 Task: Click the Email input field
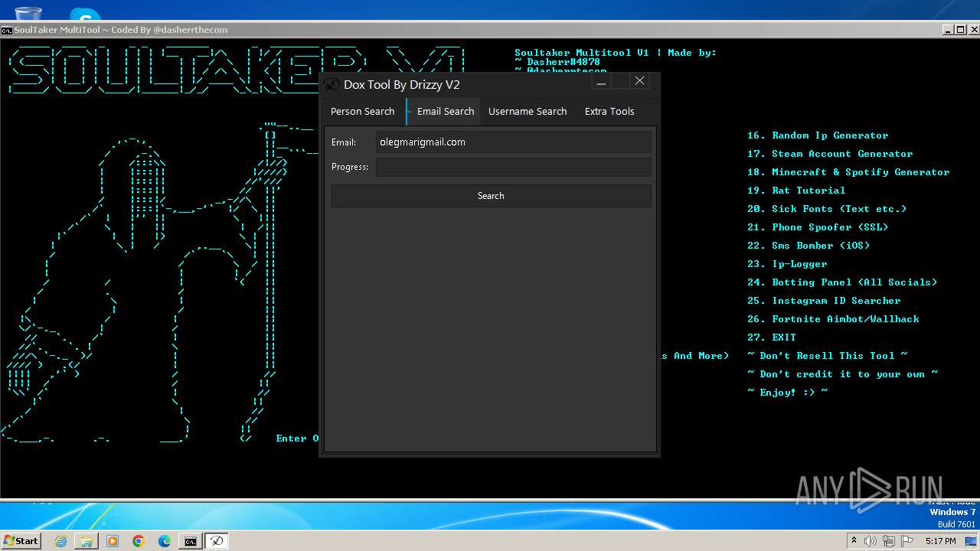click(x=514, y=142)
